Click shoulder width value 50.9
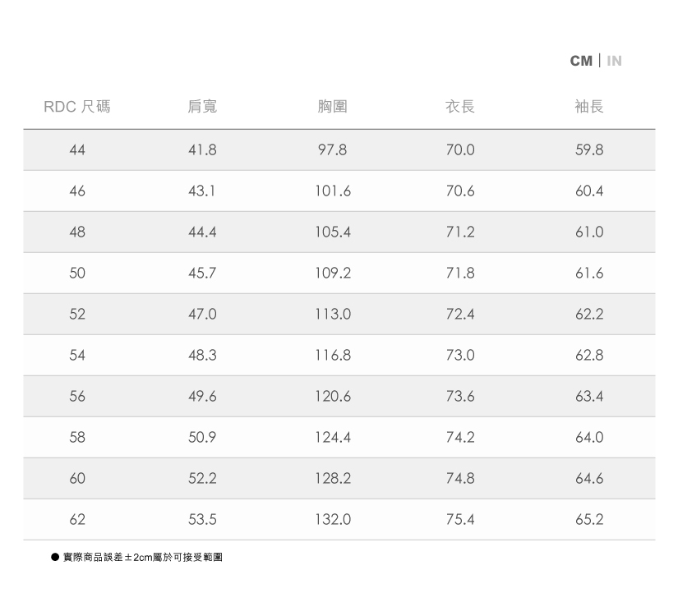Viewport: 678px width, 616px height. tap(202, 438)
